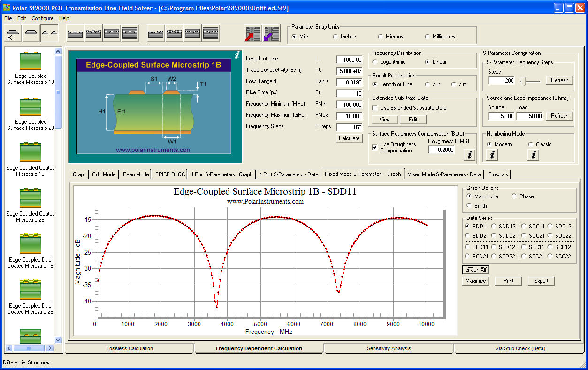Image resolution: width=588 pixels, height=370 pixels.
Task: Select Inches parameter entry units
Action: pos(335,37)
